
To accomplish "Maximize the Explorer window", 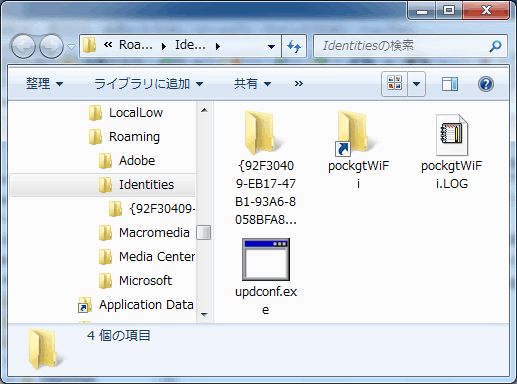I will (x=449, y=11).
